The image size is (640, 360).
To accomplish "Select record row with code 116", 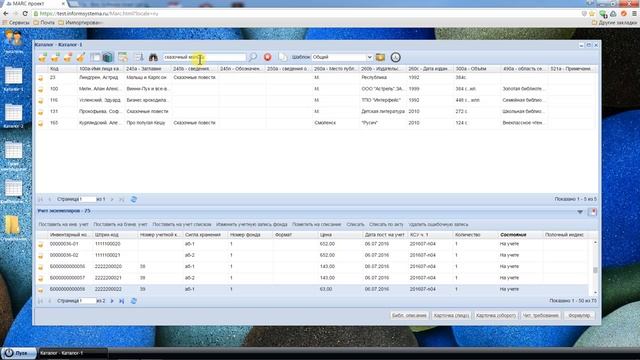I will click(314, 100).
